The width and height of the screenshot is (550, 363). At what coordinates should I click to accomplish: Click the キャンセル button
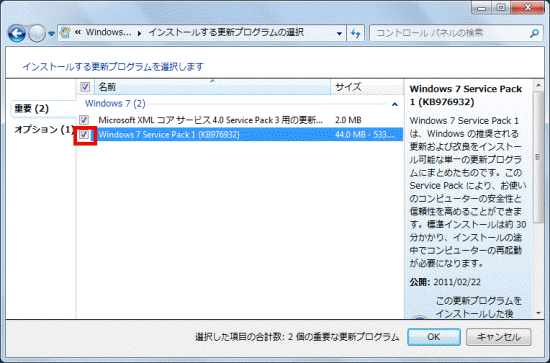[498, 337]
